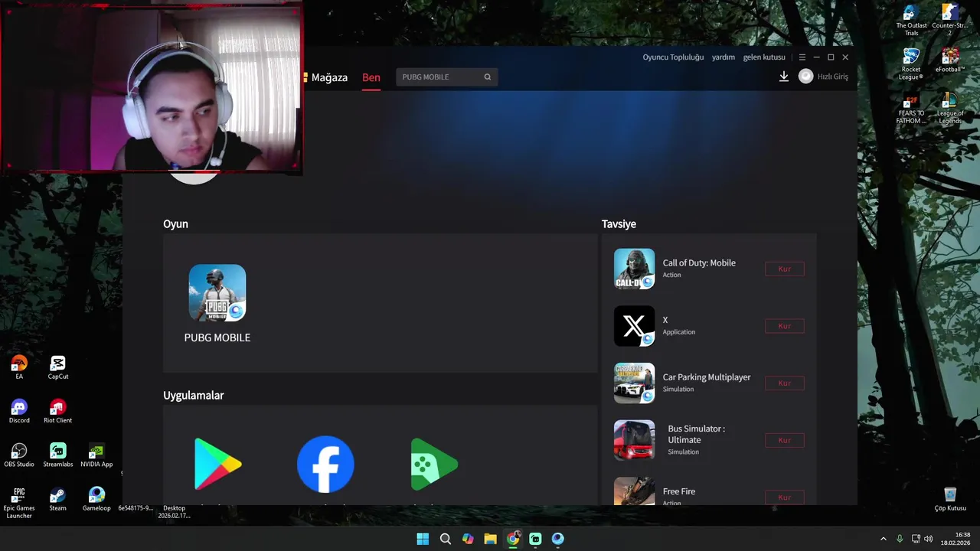Click the search magnifier icon in Gameloop
The image size is (980, 551).
(488, 77)
